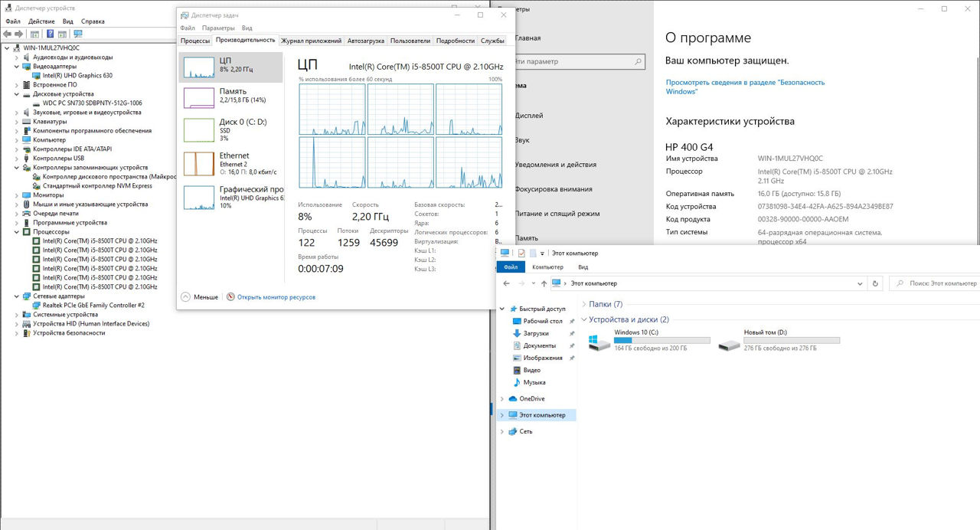Click the scan for hardware changes monitor icon

[77, 34]
